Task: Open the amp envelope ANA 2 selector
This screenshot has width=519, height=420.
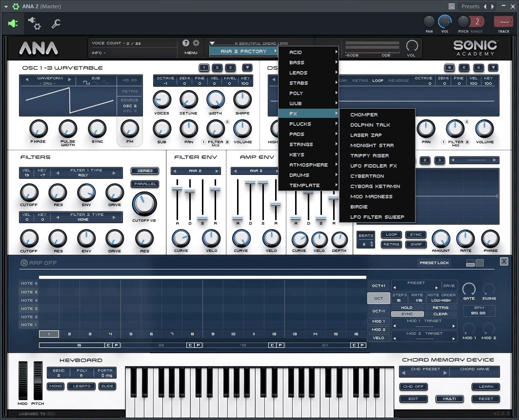Action: click(x=256, y=171)
